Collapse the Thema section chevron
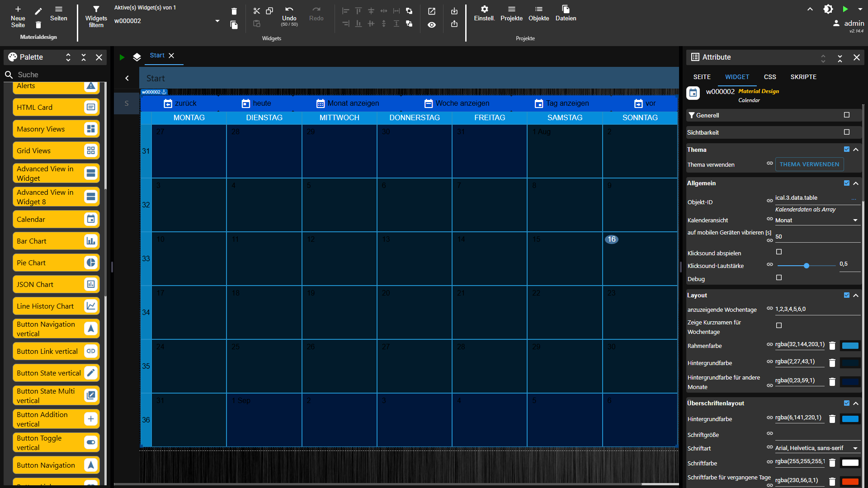 tap(856, 149)
